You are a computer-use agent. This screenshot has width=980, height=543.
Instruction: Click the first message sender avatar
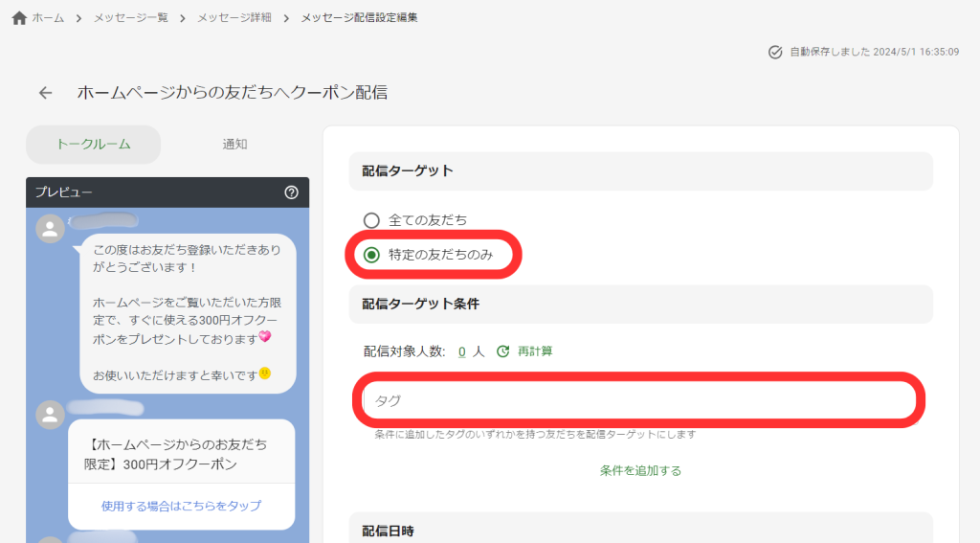point(50,229)
